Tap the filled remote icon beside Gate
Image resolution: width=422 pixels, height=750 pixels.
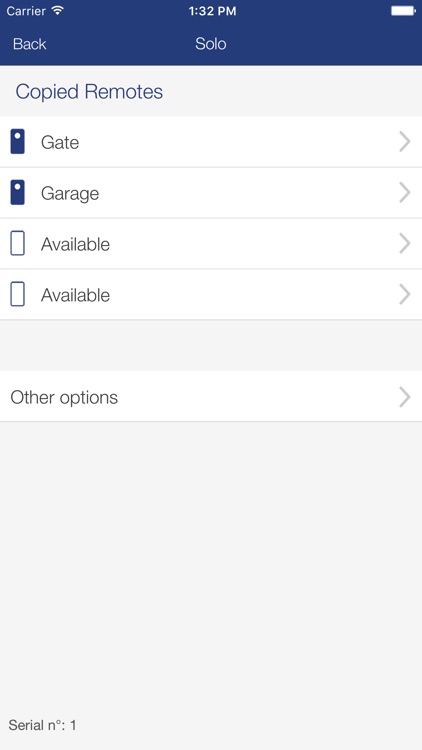(x=18, y=142)
